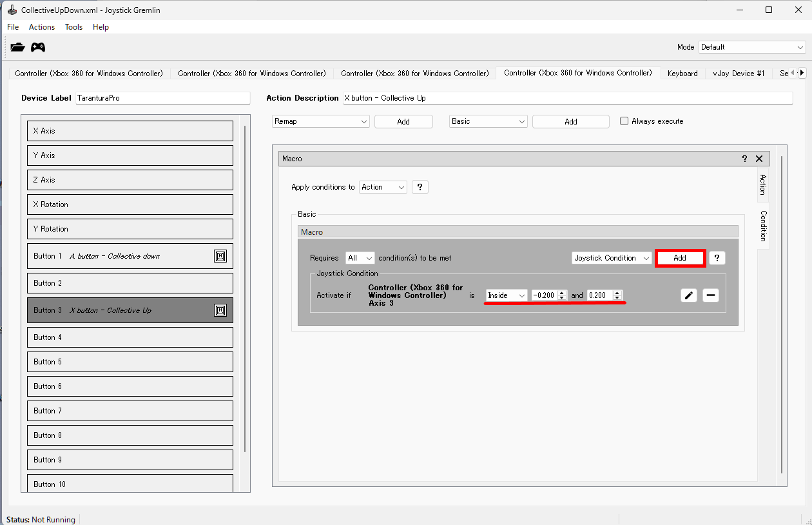Open the Inside comparison dropdown

(507, 295)
